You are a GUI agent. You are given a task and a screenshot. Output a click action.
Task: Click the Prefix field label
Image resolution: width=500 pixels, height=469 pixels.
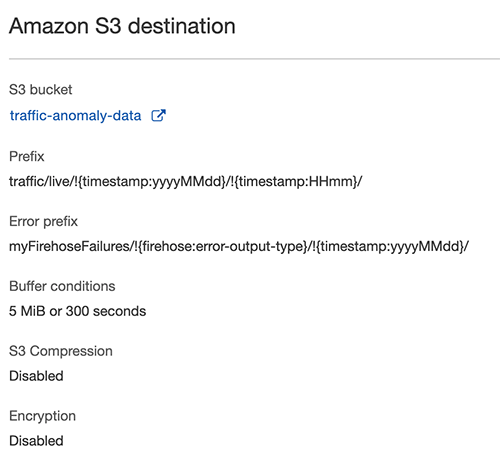pos(27,156)
